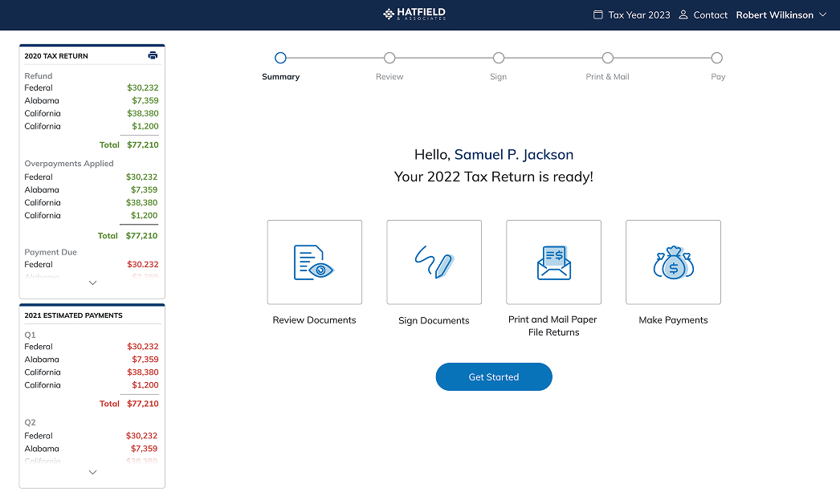Click the person icon next to Contact
This screenshot has height=504, width=840.
[x=682, y=14]
